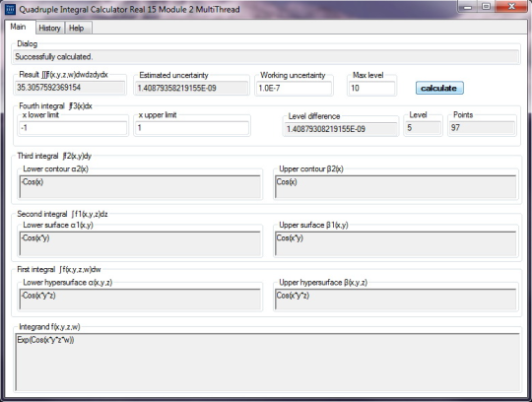This screenshot has height=402, width=532.
Task: Edit the Lower hypersurface α(x,y,z) box
Action: tap(140, 300)
